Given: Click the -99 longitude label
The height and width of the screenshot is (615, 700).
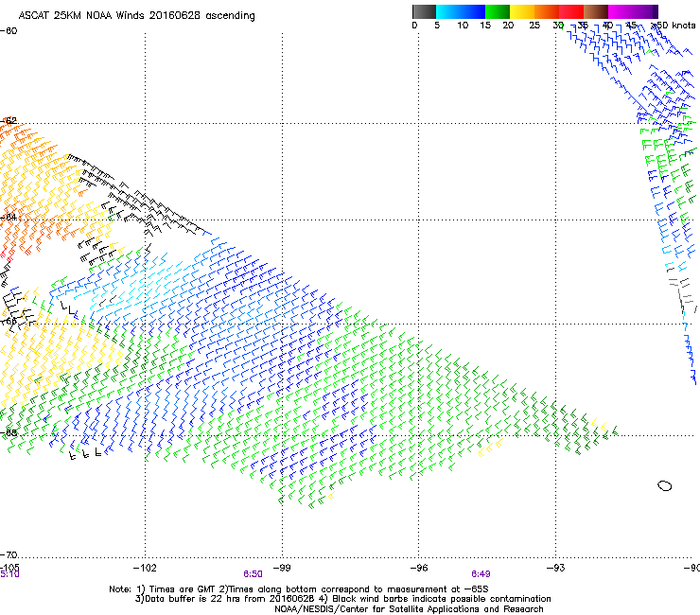Looking at the screenshot, I should pyautogui.click(x=281, y=568).
